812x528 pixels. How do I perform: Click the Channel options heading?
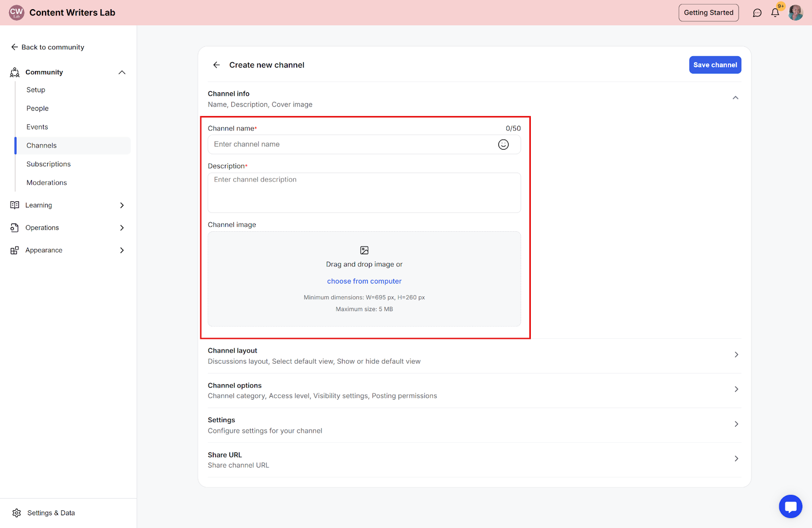235,385
